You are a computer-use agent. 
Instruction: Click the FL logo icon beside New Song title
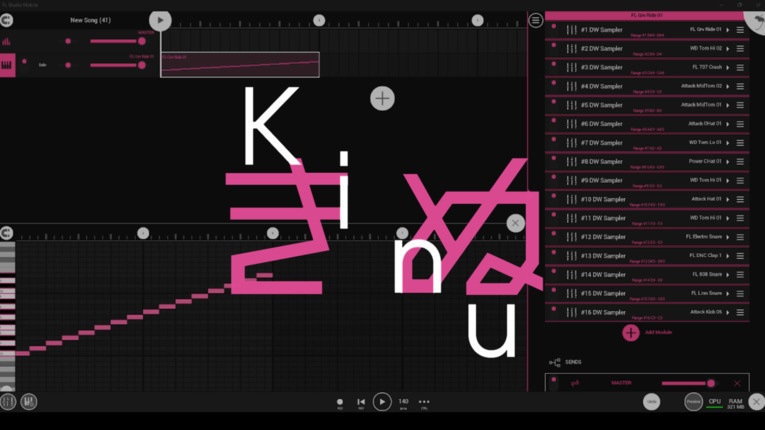[x=6, y=20]
